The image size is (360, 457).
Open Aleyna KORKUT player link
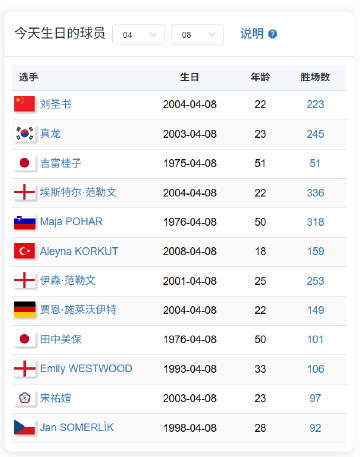(x=79, y=251)
